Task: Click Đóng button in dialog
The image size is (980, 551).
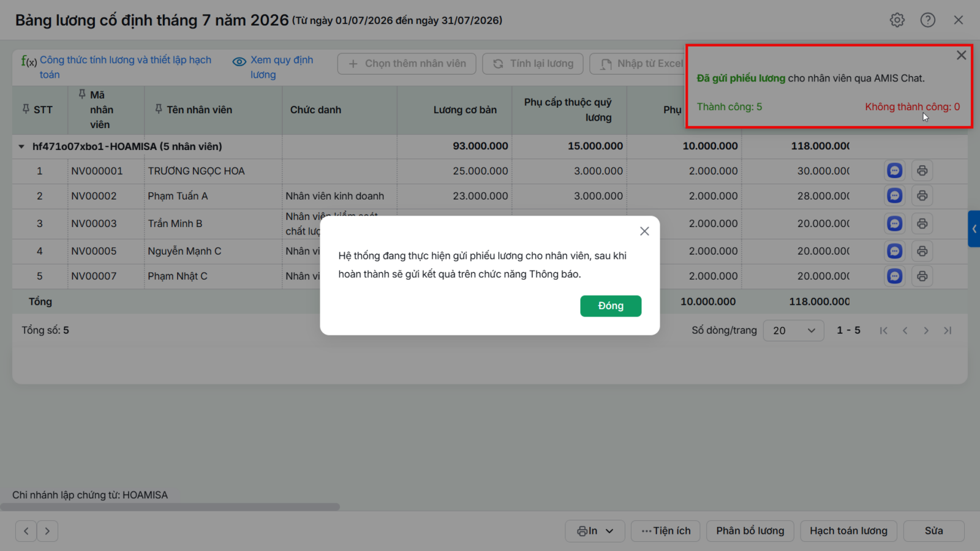Action: pos(611,306)
